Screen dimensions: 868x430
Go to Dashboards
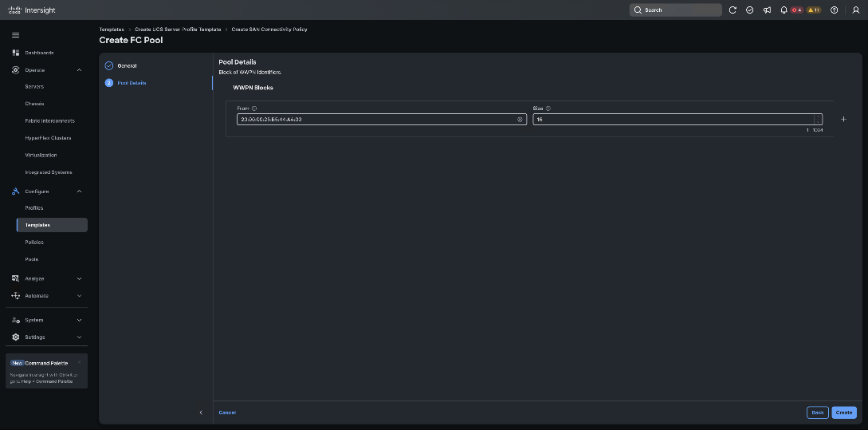click(39, 53)
